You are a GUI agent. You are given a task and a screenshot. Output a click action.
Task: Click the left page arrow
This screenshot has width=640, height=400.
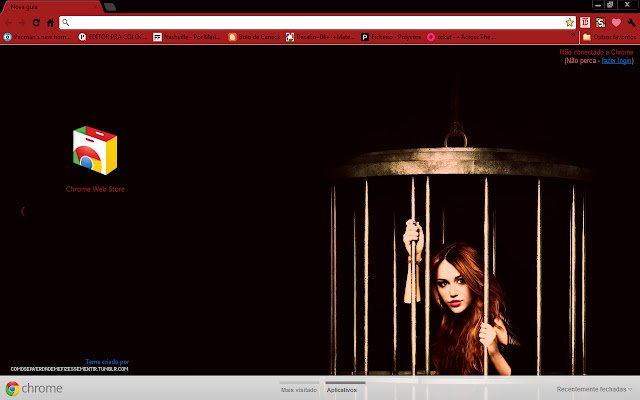tap(23, 211)
